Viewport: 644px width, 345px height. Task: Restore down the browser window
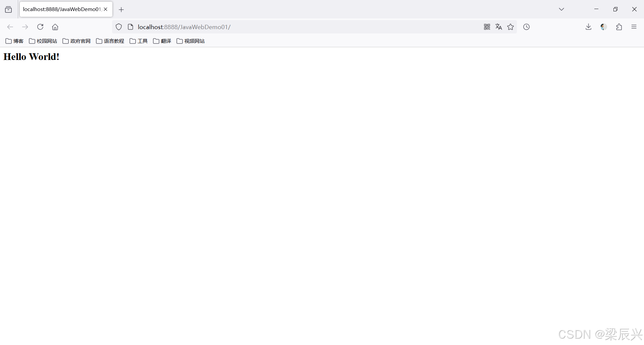coord(615,9)
